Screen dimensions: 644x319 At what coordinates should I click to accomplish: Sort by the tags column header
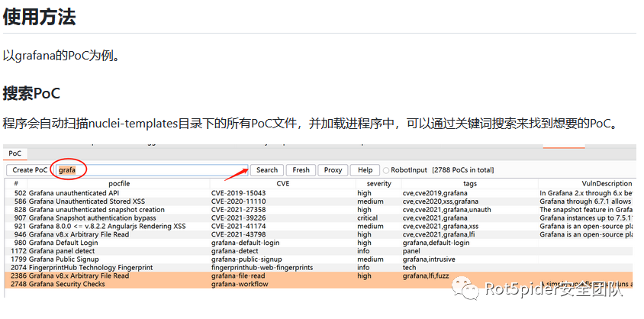(x=470, y=183)
